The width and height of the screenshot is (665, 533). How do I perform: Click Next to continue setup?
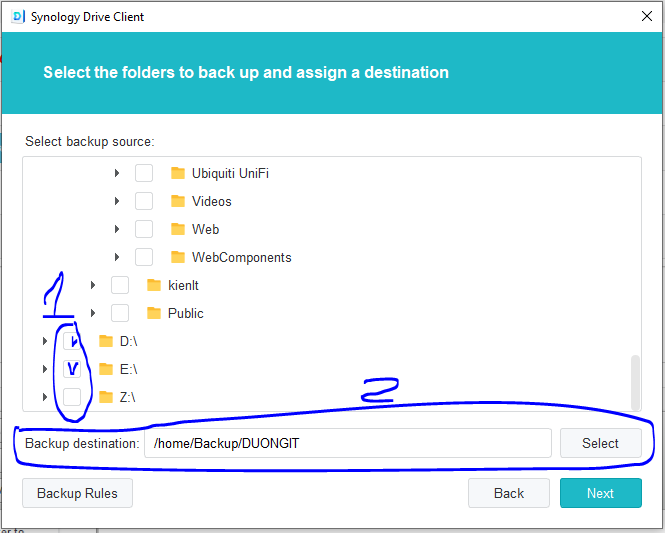[601, 493]
